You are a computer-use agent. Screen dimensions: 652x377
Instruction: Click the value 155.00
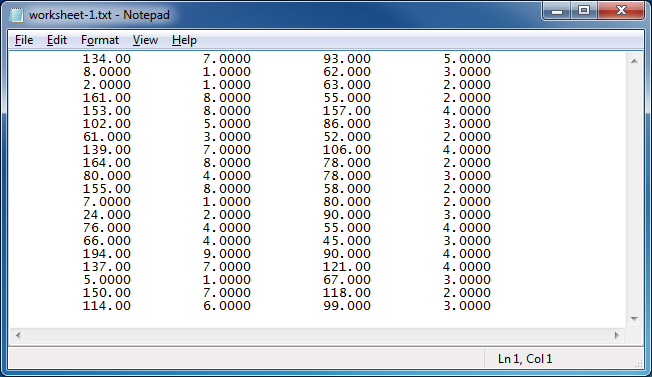pyautogui.click(x=107, y=188)
